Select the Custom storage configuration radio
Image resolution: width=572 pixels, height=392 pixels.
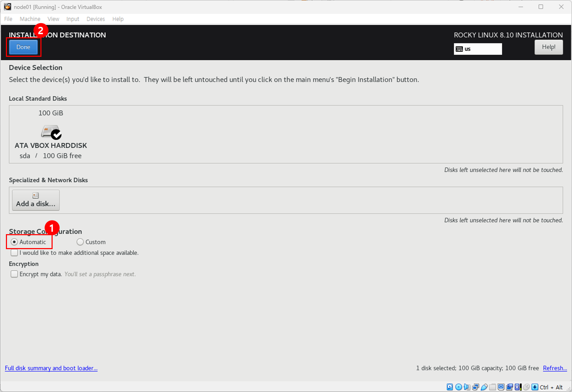tap(80, 242)
